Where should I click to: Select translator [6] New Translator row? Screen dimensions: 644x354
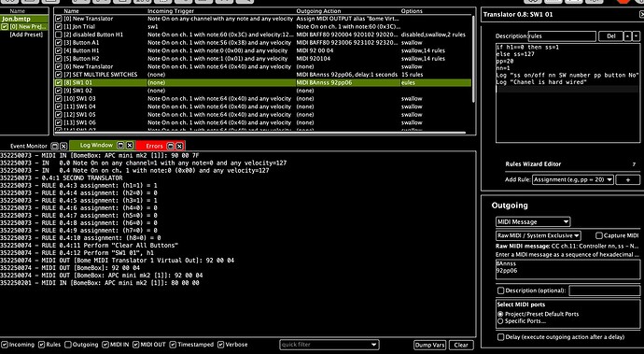click(263, 66)
